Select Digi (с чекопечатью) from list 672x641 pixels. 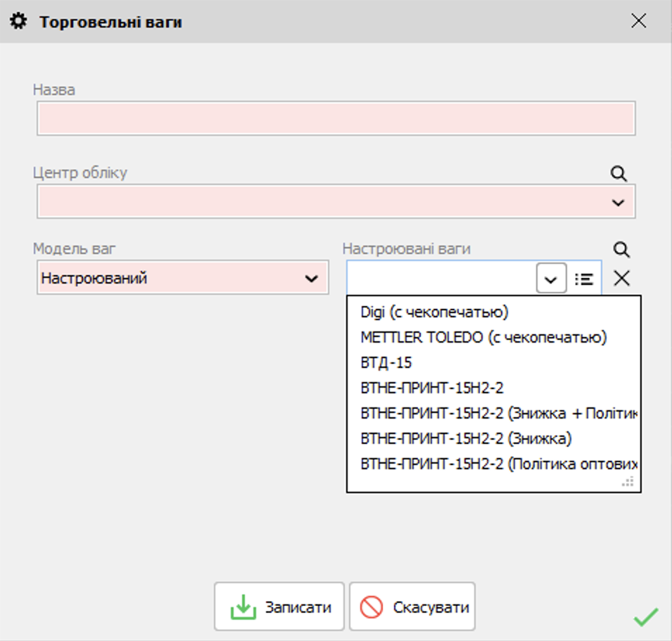[x=434, y=312]
